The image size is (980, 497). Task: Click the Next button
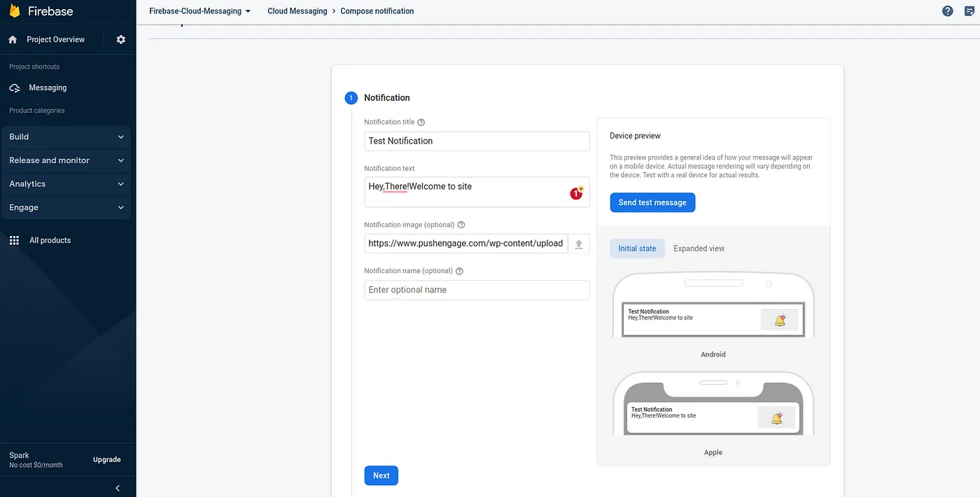coord(381,475)
